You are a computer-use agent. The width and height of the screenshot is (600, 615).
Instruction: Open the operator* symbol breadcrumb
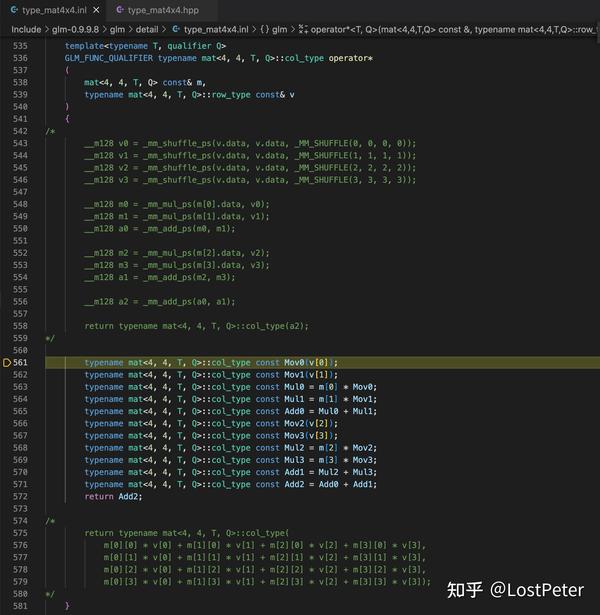pos(453,29)
